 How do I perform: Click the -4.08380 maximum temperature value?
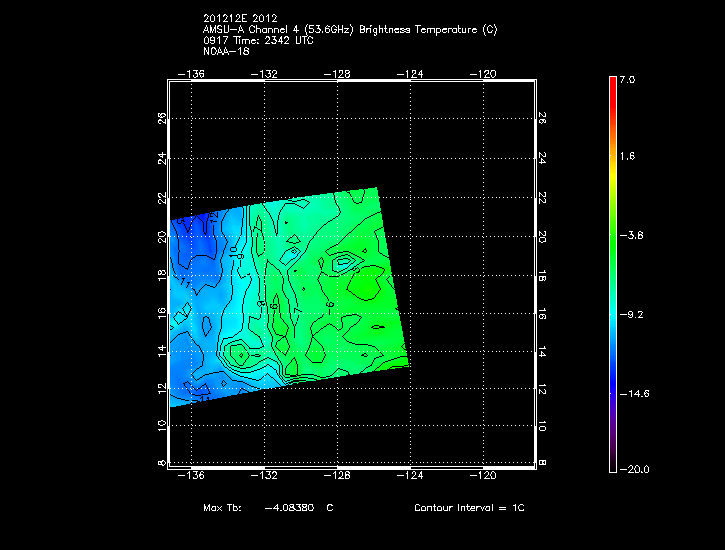[289, 508]
